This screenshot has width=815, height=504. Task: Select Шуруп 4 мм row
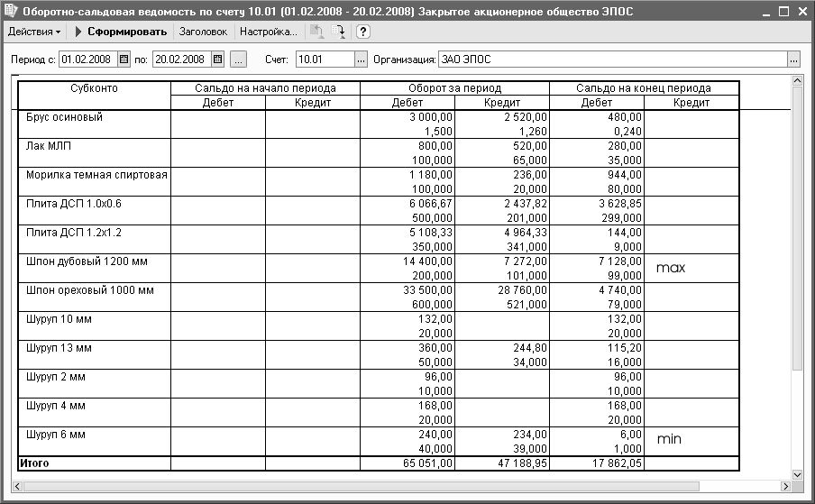56,406
